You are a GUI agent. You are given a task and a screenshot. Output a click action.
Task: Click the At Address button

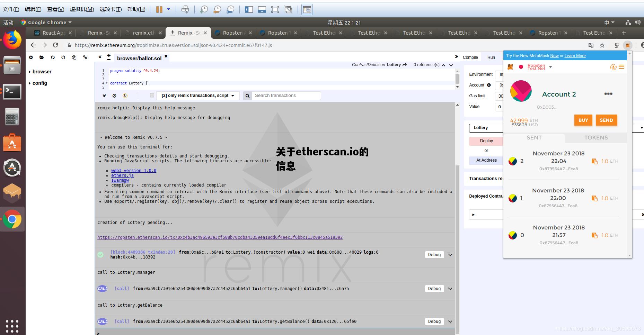click(x=486, y=160)
